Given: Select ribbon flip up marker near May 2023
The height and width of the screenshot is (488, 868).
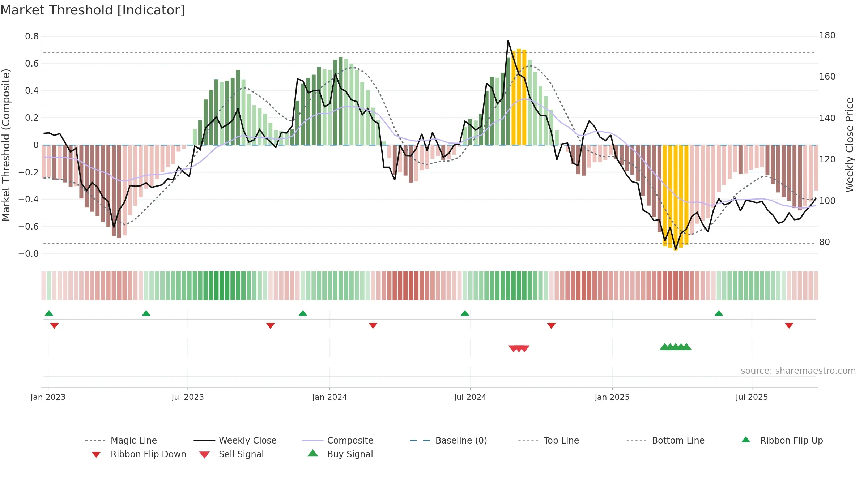Looking at the screenshot, I should pyautogui.click(x=146, y=313).
